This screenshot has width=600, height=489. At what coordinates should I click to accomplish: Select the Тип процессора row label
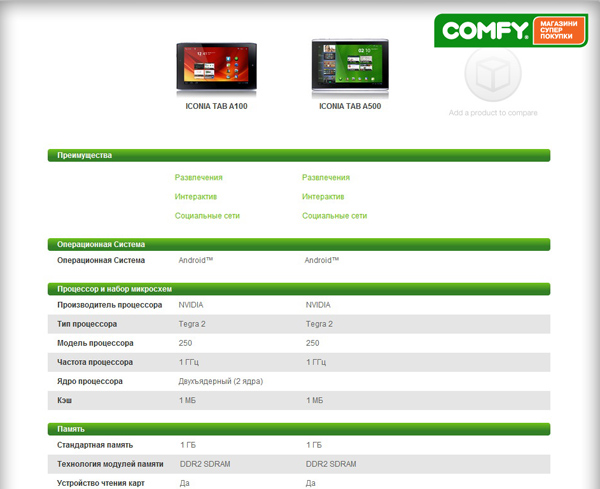pyautogui.click(x=87, y=324)
